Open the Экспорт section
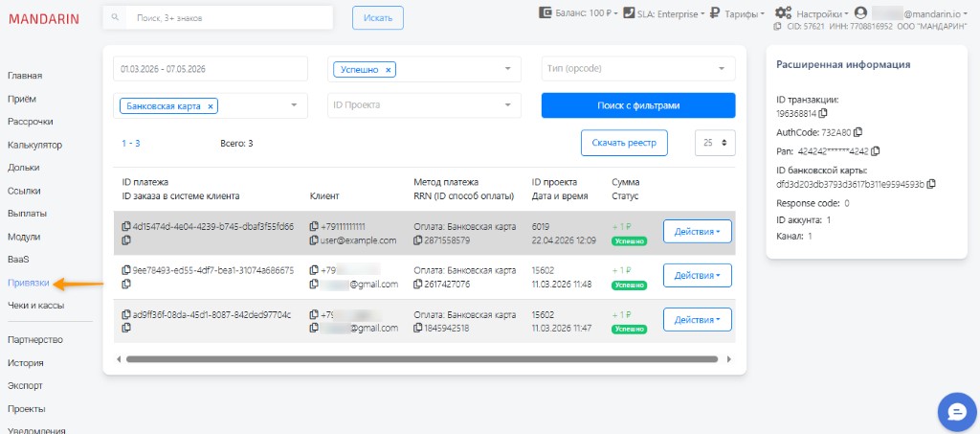The width and height of the screenshot is (980, 434). [25, 386]
